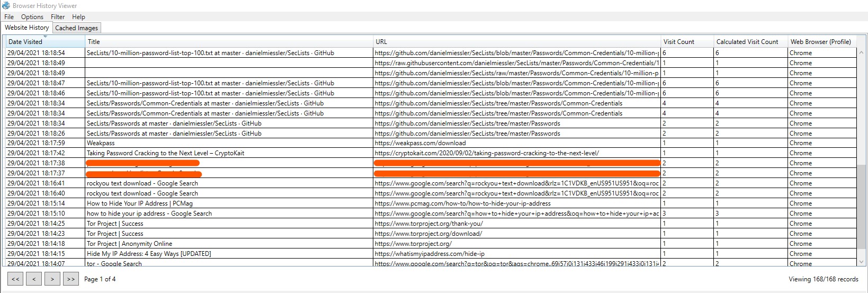
Task: Sort by Calculated Visit Count column
Action: click(747, 42)
